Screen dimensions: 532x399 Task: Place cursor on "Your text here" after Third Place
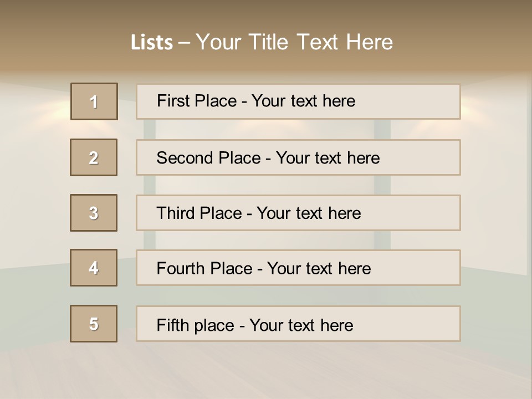tap(309, 213)
